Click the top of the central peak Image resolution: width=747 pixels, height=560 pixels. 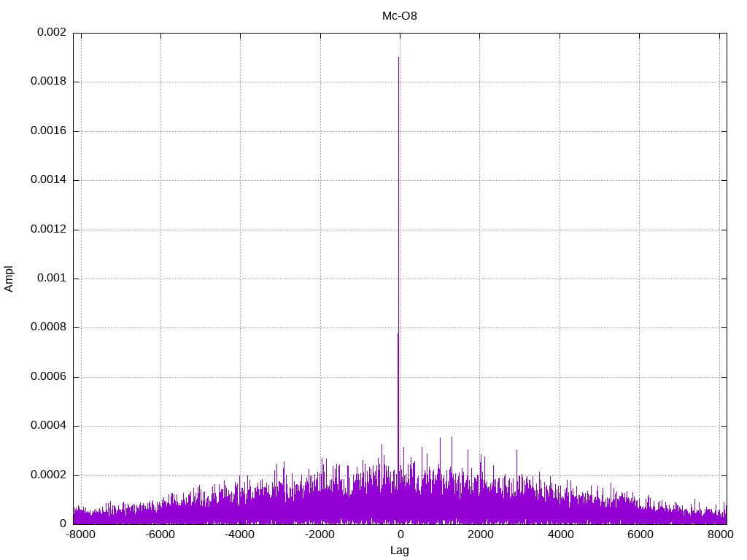(398, 58)
